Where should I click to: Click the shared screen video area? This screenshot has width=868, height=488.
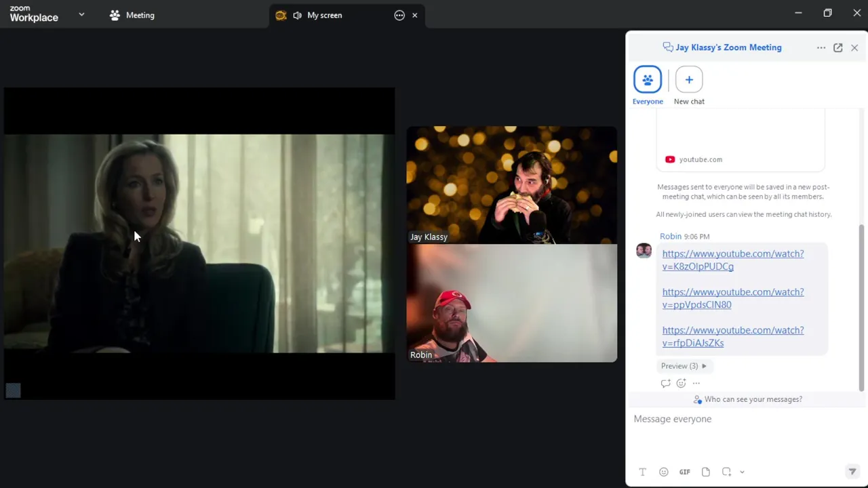click(199, 243)
